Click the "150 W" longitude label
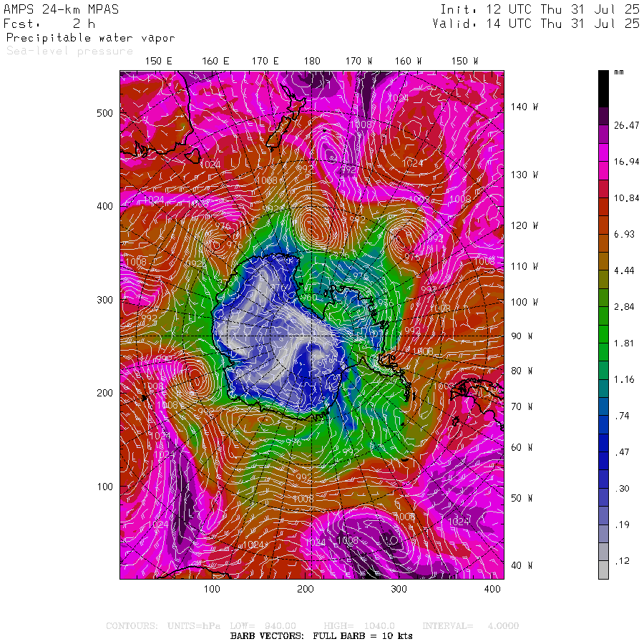 [464, 61]
